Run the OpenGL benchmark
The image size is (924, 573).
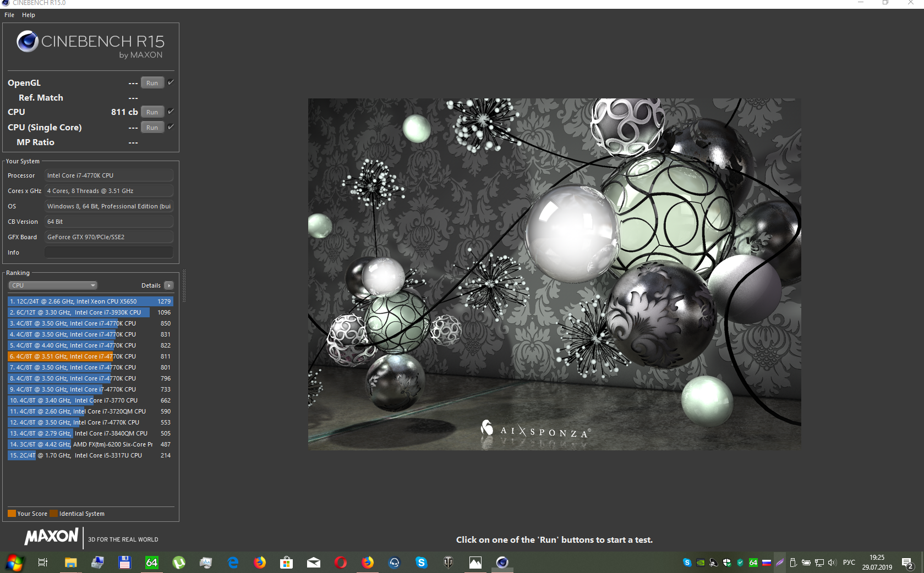(152, 83)
